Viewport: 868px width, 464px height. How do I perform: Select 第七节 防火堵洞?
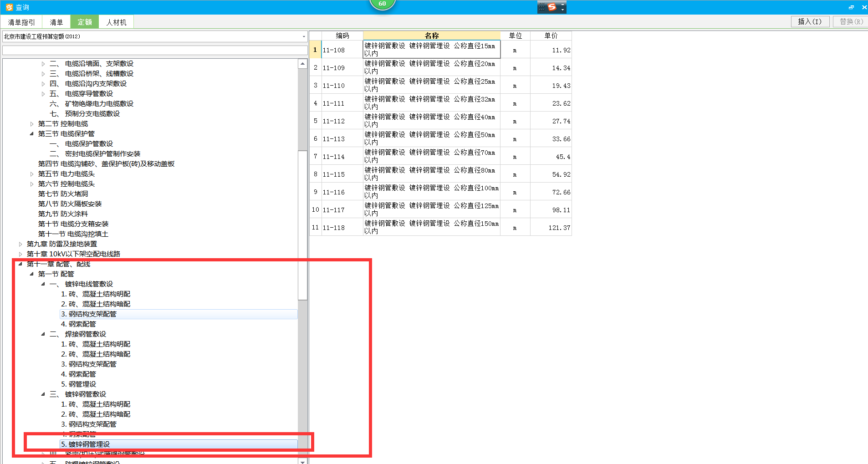pos(63,194)
